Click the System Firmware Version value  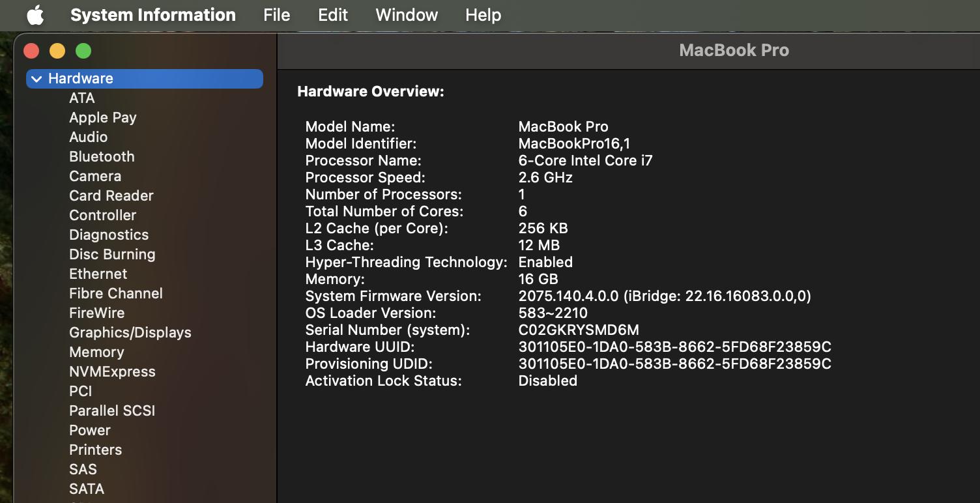pyautogui.click(x=665, y=296)
